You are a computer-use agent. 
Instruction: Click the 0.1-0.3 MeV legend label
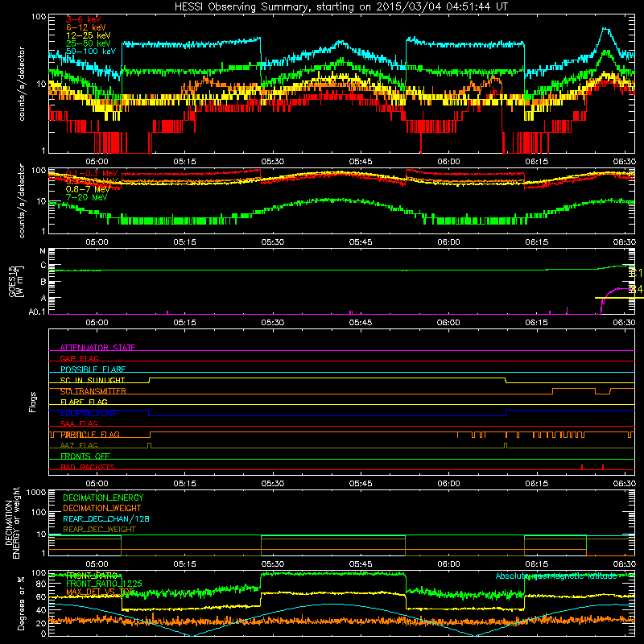(x=92, y=173)
